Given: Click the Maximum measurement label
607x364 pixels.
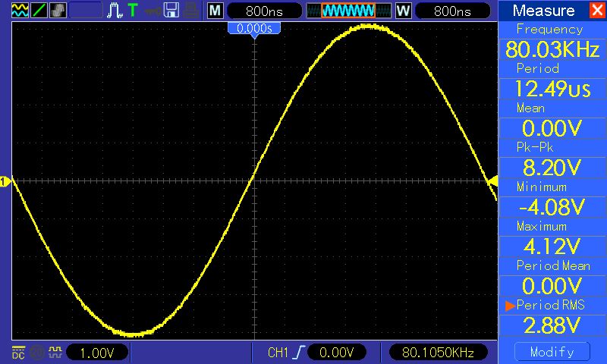Looking at the screenshot, I should coord(542,226).
